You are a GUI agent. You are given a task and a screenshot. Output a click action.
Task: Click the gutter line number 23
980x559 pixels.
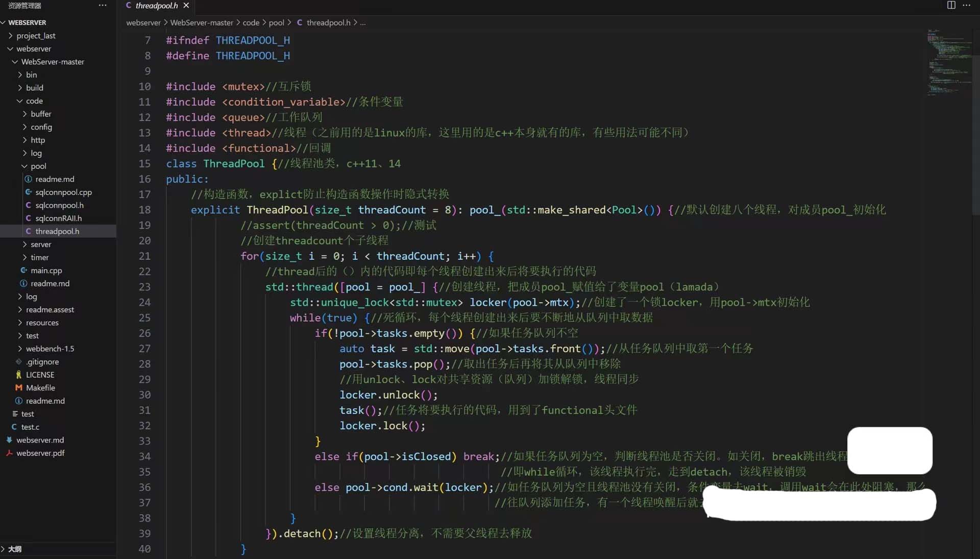coord(144,287)
